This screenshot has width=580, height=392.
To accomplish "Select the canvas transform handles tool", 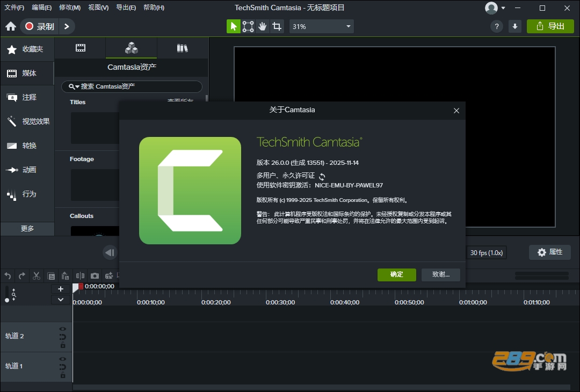I will click(x=248, y=26).
